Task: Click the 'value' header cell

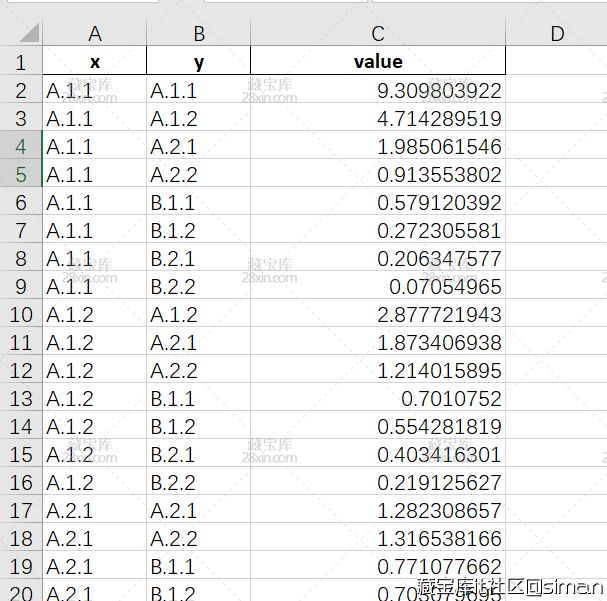Action: pyautogui.click(x=378, y=62)
